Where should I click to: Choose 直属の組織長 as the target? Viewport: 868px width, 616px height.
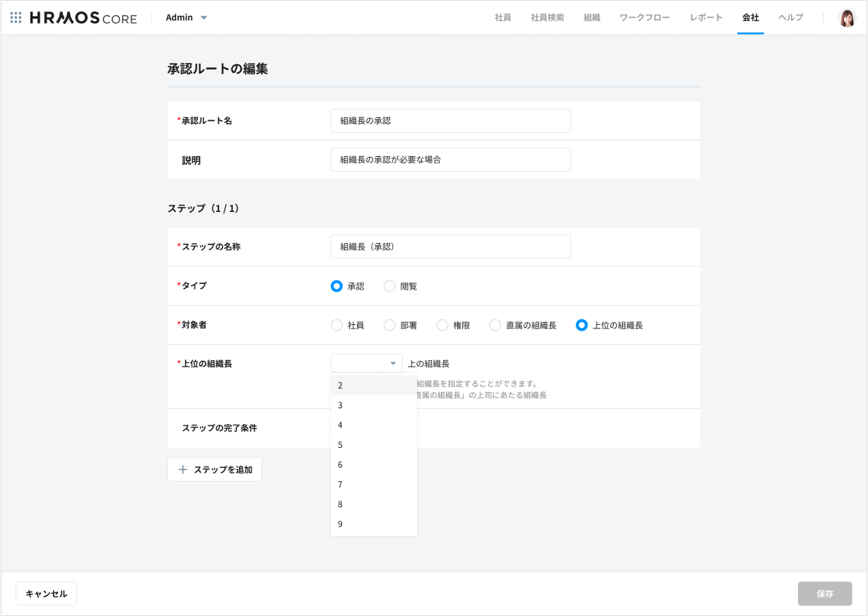pos(495,325)
